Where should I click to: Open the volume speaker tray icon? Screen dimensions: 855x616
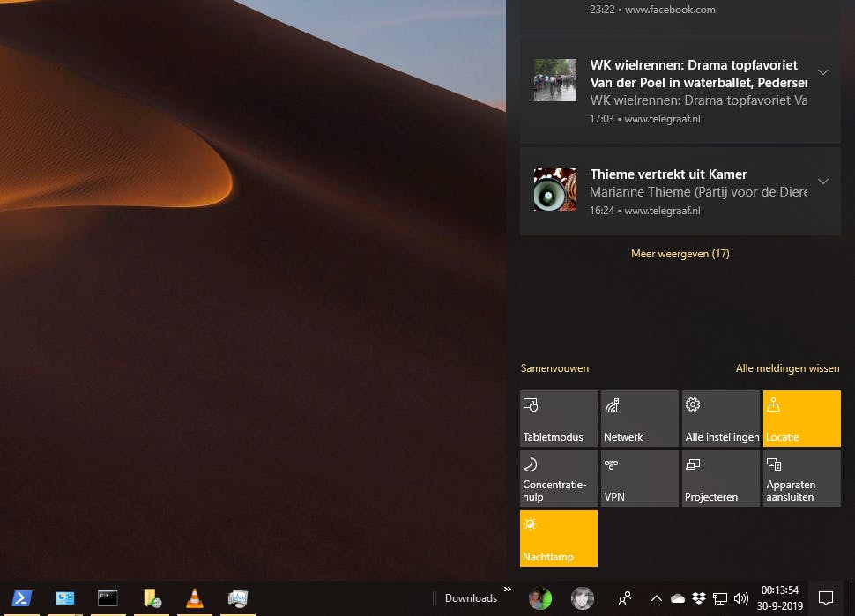coord(740,598)
